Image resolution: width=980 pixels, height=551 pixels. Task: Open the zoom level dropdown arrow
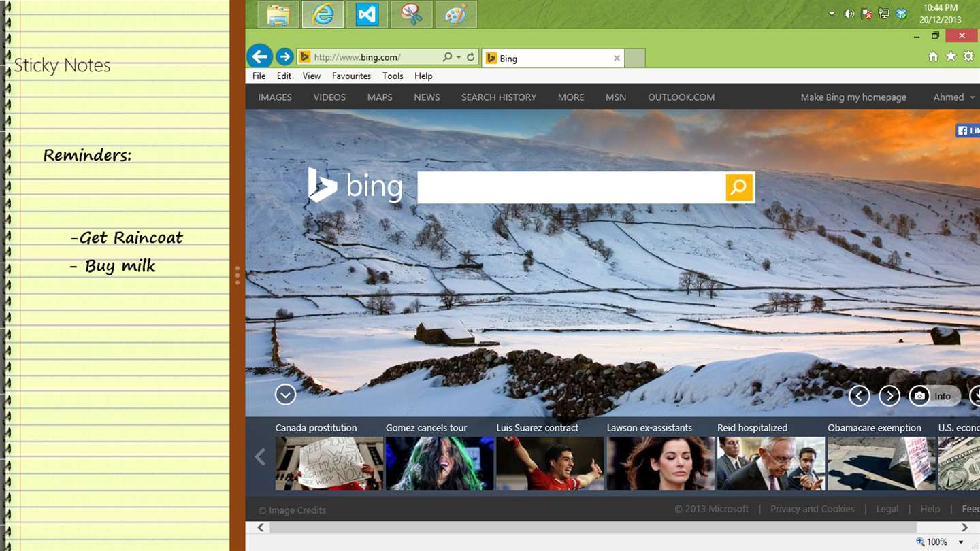[x=961, y=542]
